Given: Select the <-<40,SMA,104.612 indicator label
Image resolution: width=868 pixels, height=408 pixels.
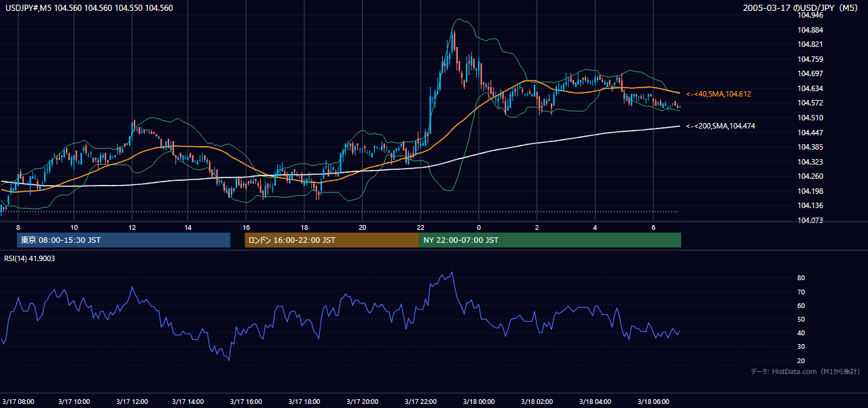Looking at the screenshot, I should click(x=719, y=94).
